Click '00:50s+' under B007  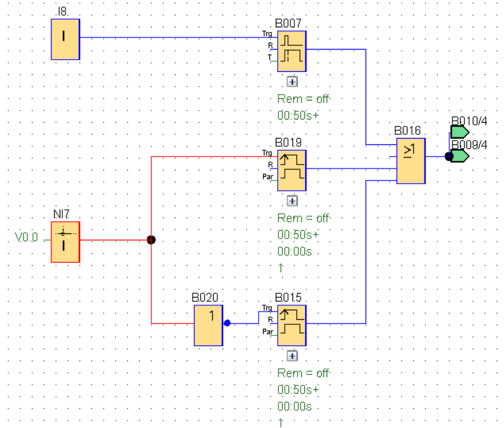(x=298, y=116)
